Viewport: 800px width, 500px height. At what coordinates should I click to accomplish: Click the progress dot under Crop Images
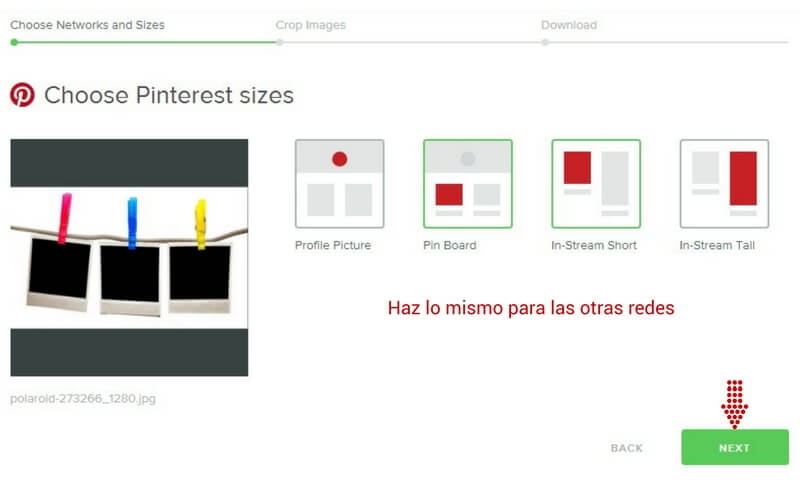tap(279, 42)
